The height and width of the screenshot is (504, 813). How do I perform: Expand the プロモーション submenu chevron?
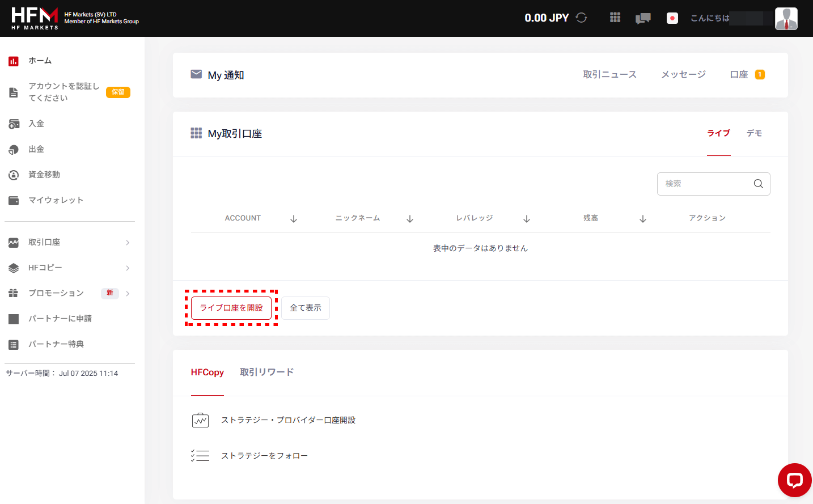(128, 294)
